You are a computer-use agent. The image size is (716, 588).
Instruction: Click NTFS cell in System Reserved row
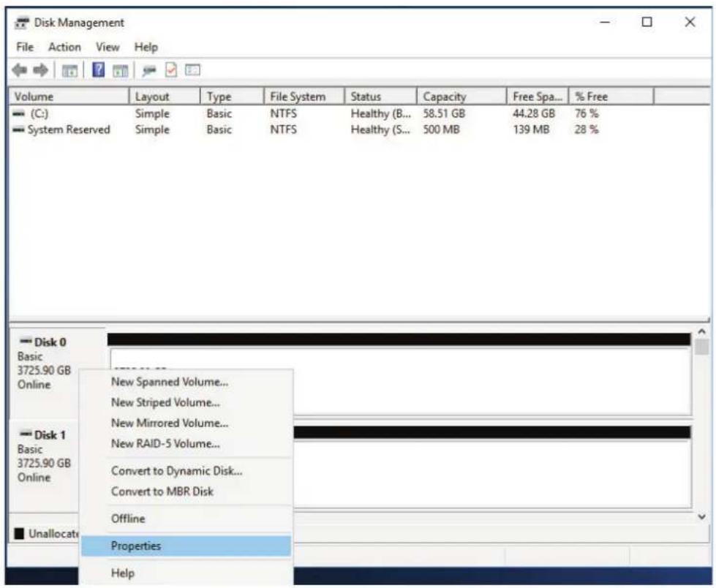tap(283, 129)
